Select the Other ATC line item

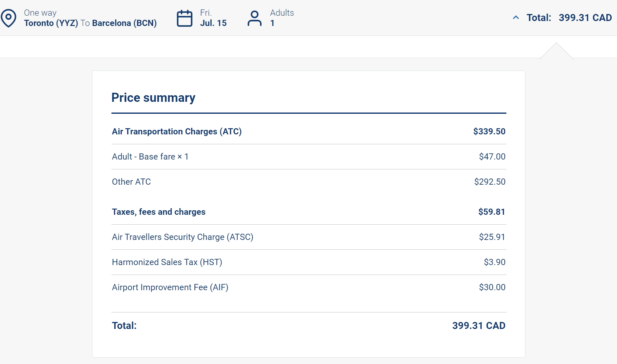(131, 182)
